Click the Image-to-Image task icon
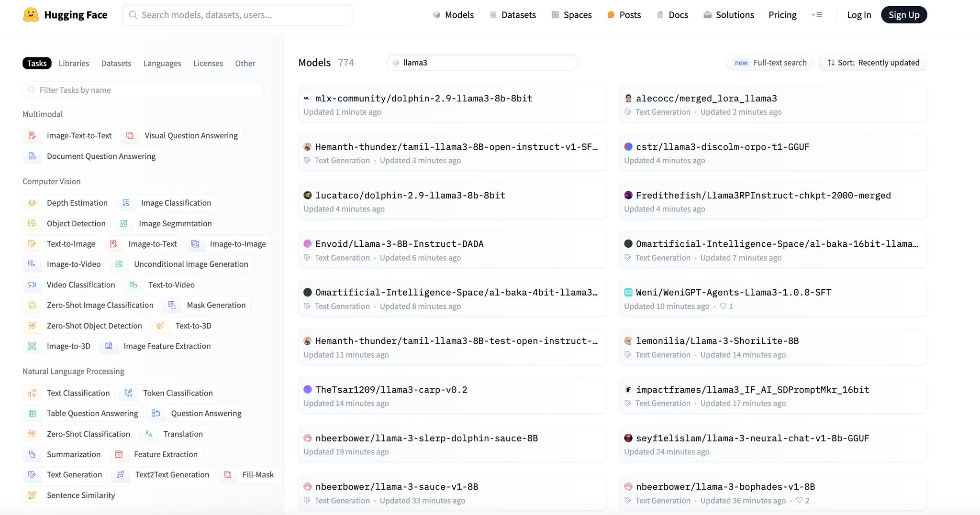 (195, 244)
